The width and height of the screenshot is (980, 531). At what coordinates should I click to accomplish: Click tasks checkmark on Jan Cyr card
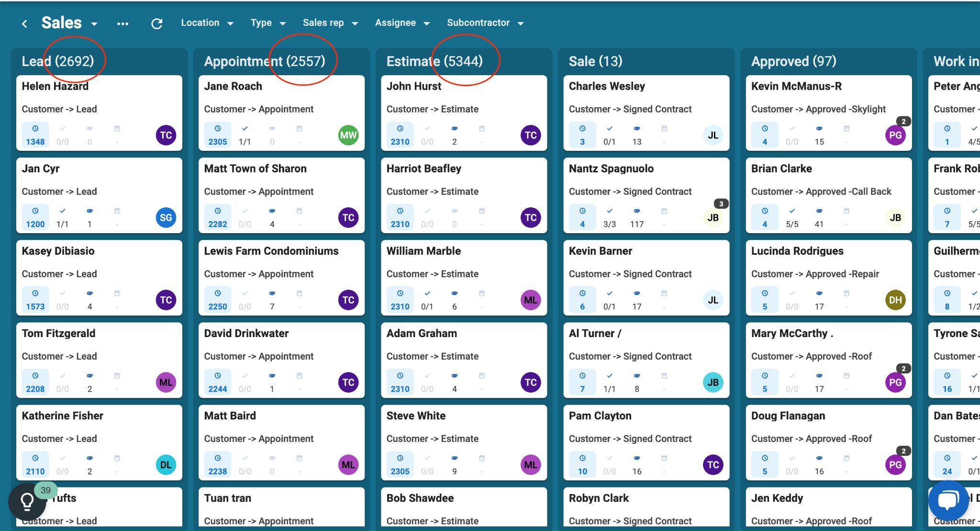pos(62,211)
